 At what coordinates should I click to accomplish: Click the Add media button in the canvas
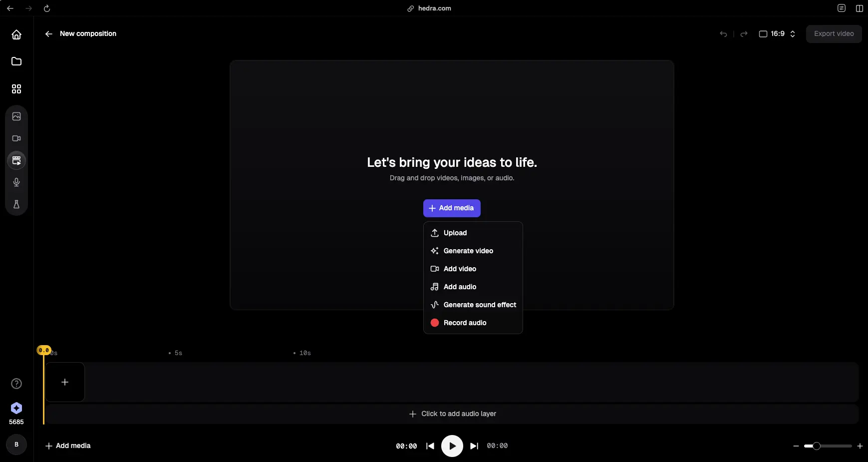(451, 208)
